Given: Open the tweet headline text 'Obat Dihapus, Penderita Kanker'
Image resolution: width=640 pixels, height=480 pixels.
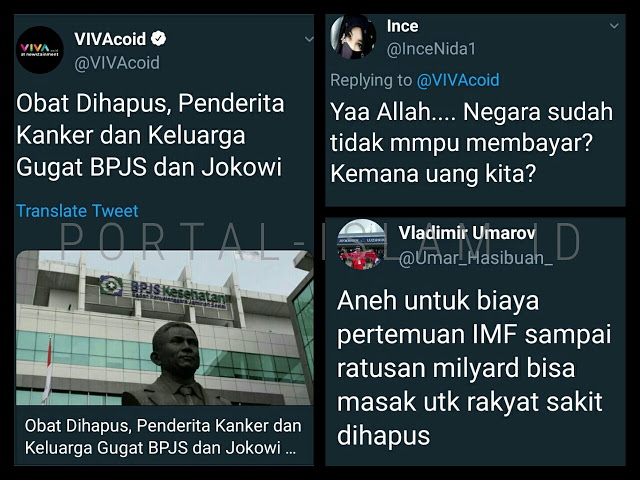Looking at the screenshot, I should (x=150, y=136).
